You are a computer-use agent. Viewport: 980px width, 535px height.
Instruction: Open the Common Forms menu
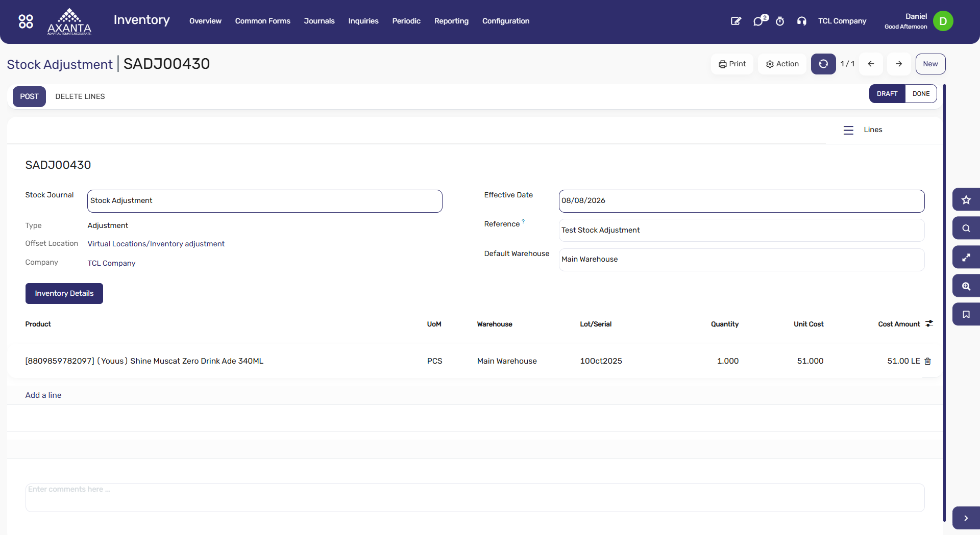(262, 21)
